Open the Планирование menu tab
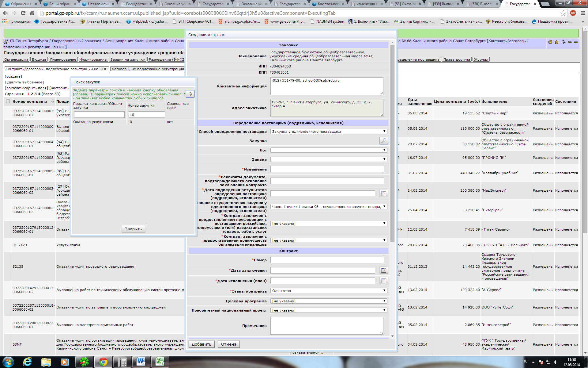Screen dimensions: 588x368 point(63,59)
